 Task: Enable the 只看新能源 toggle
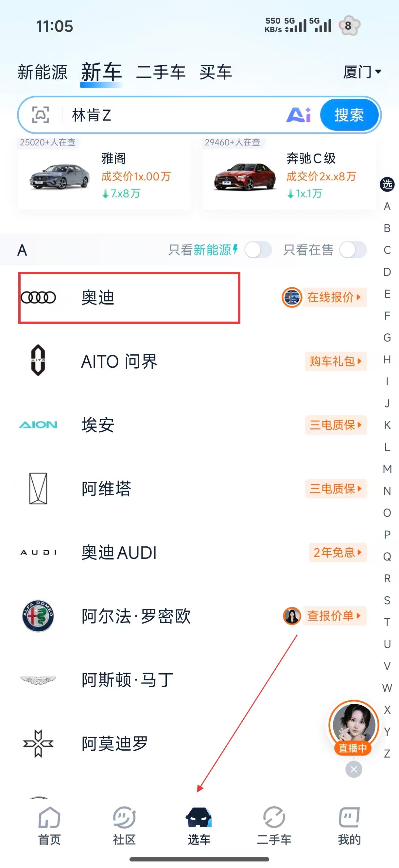point(258,250)
